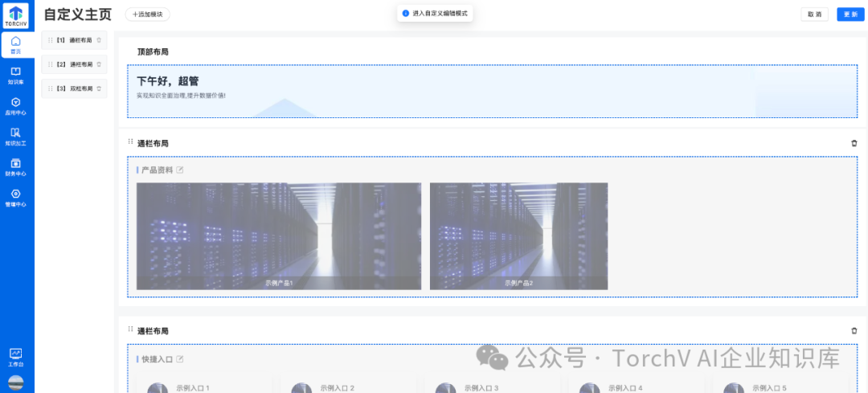Open 财务中心 in the sidebar
868x393 pixels.
16,167
